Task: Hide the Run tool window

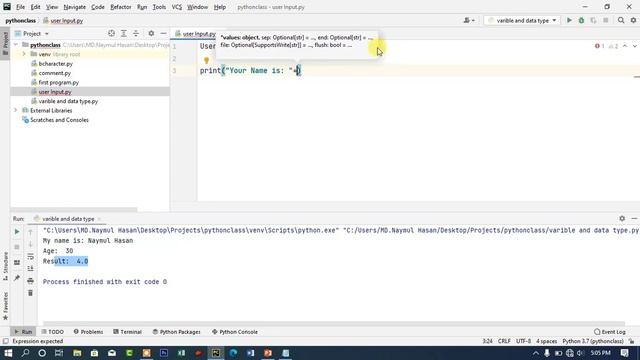Action: (x=634, y=218)
